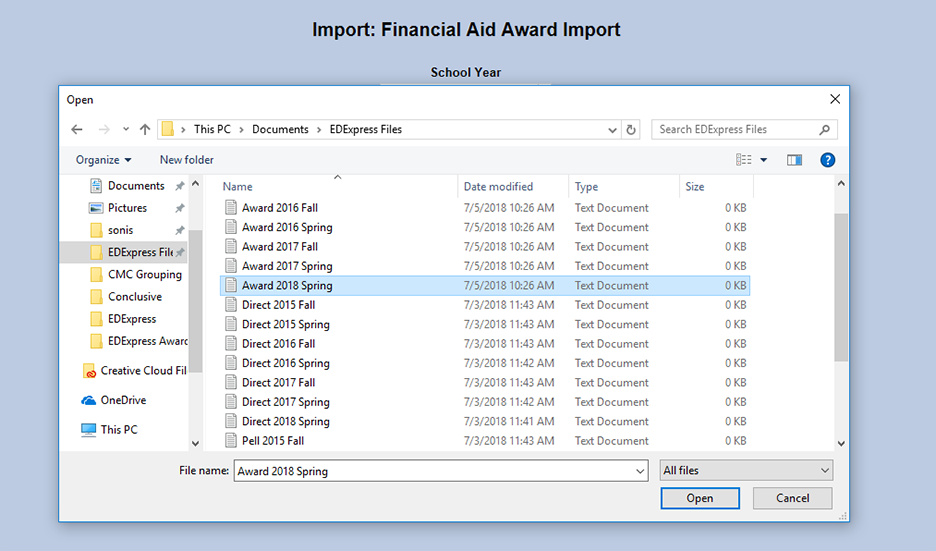936x551 pixels.
Task: Select the Pell 2015 Fall file
Action: (272, 441)
